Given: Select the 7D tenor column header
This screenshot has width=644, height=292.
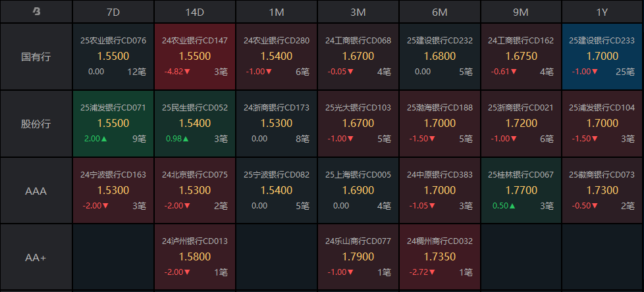Looking at the screenshot, I should 113,12.
